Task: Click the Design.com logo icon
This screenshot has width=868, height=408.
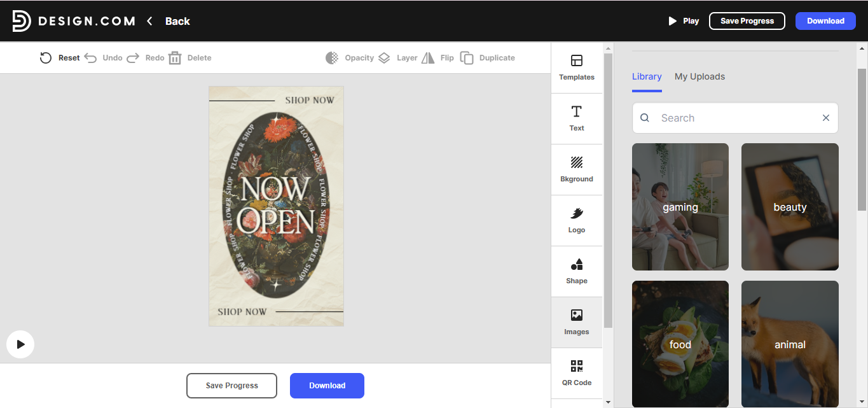Action: 21,21
